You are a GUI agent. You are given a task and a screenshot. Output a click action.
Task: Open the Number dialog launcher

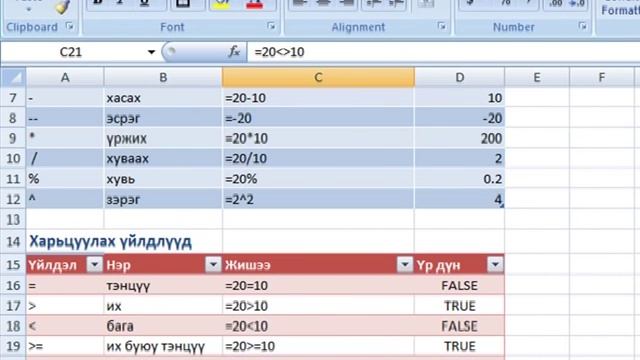582,26
